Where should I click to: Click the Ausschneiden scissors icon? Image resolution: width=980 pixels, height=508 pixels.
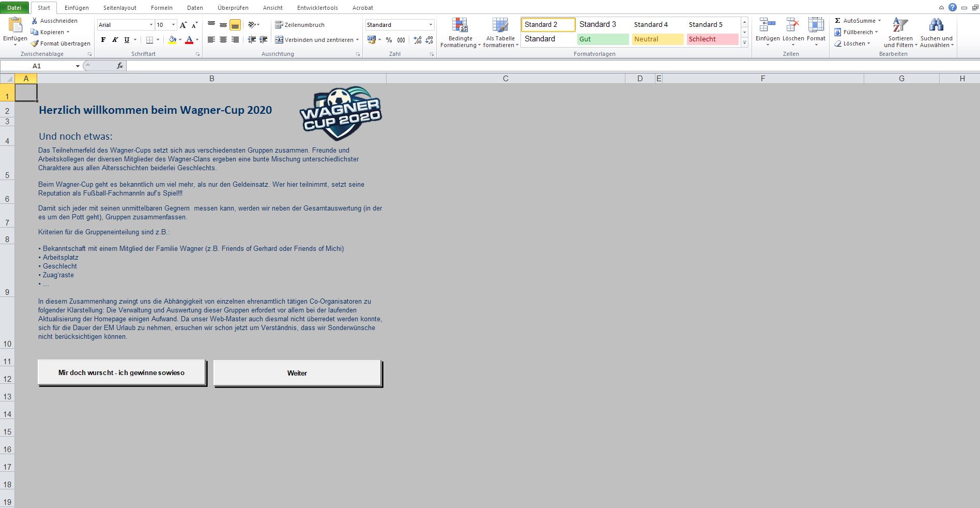point(35,21)
